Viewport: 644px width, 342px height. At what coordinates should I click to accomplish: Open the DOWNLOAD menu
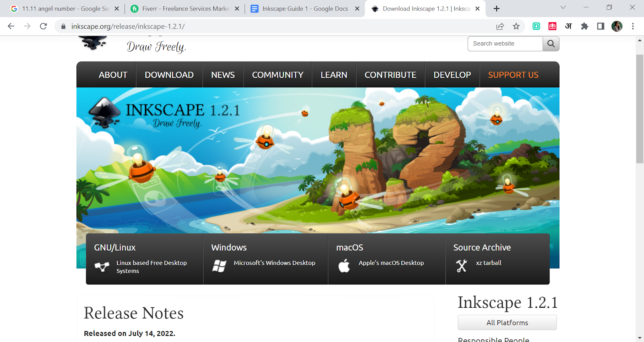169,75
